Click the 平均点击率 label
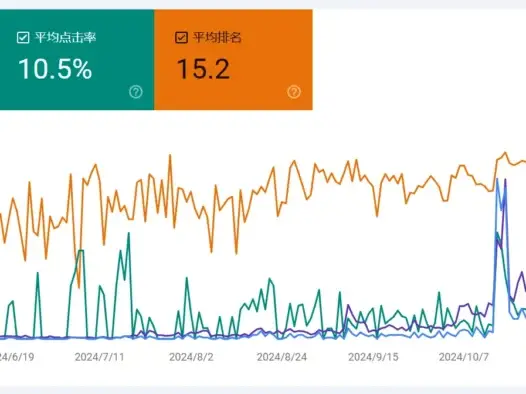The width and height of the screenshot is (526, 394). (x=65, y=37)
